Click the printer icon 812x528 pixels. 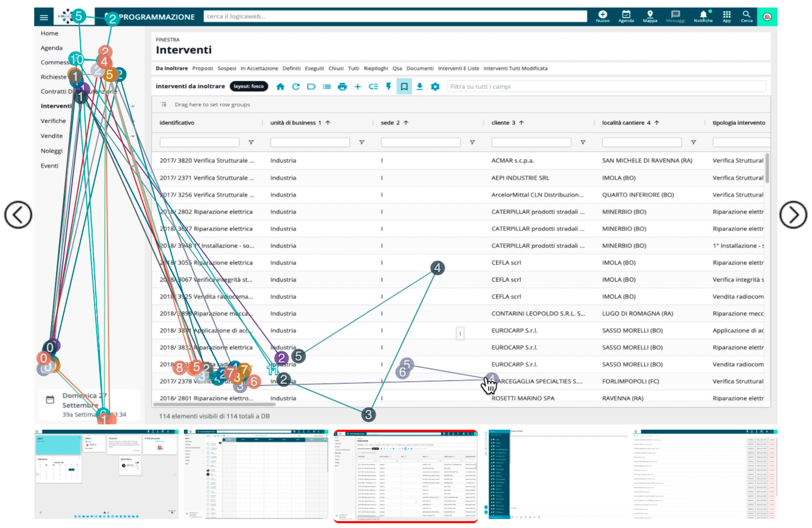point(342,87)
